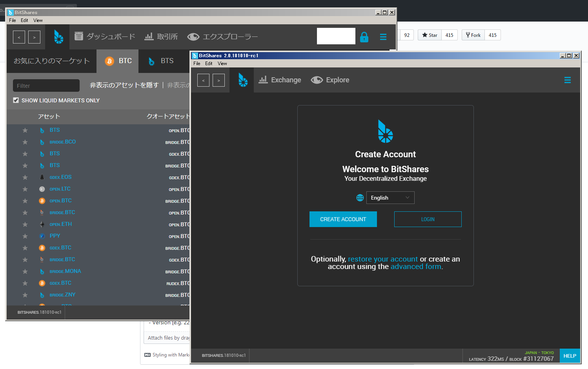
Task: Click the 415 count beside the Fork button
Action: pos(493,35)
